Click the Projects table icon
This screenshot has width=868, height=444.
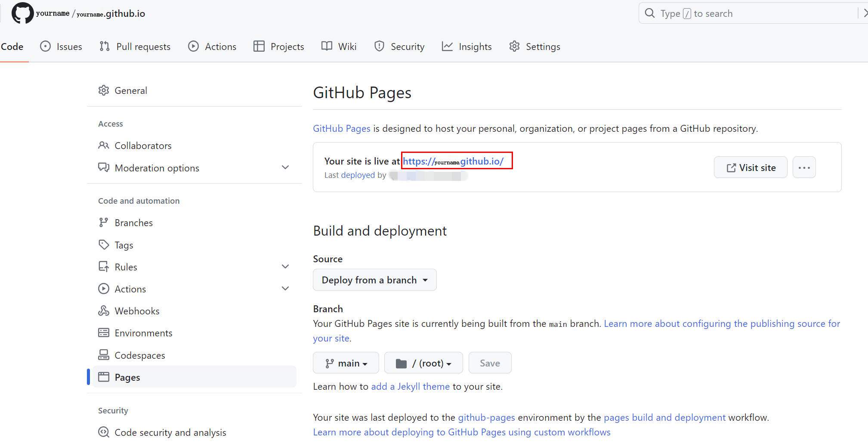[259, 46]
